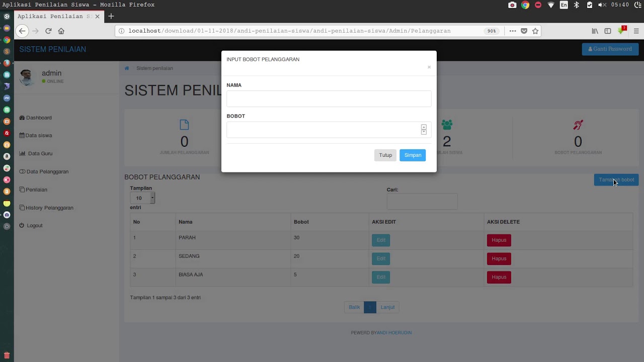Click the Ganti Password button

click(610, 49)
